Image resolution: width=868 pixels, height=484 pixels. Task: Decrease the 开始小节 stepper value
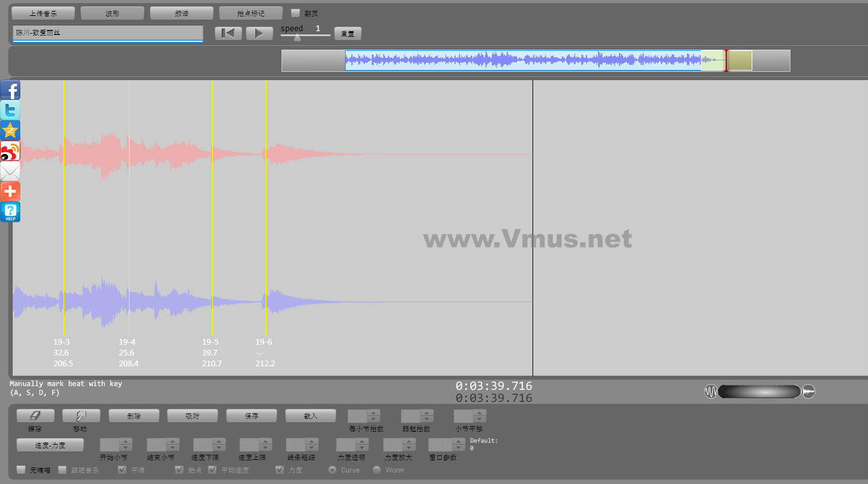click(x=126, y=448)
